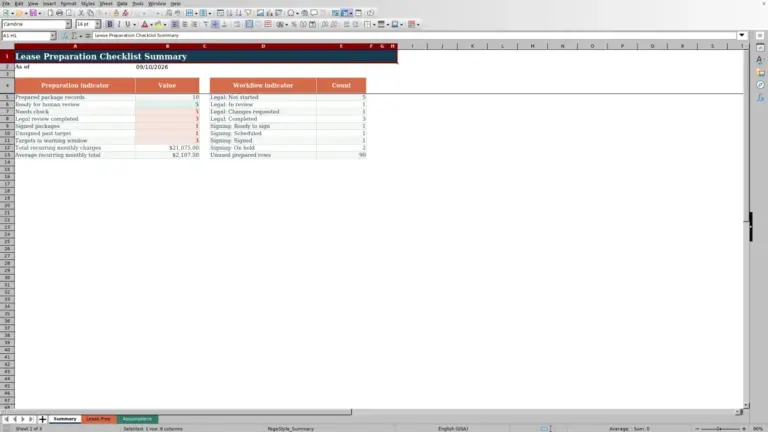Click the Insert Chart icon
Image resolution: width=768 pixels, height=432 pixels.
269,13
